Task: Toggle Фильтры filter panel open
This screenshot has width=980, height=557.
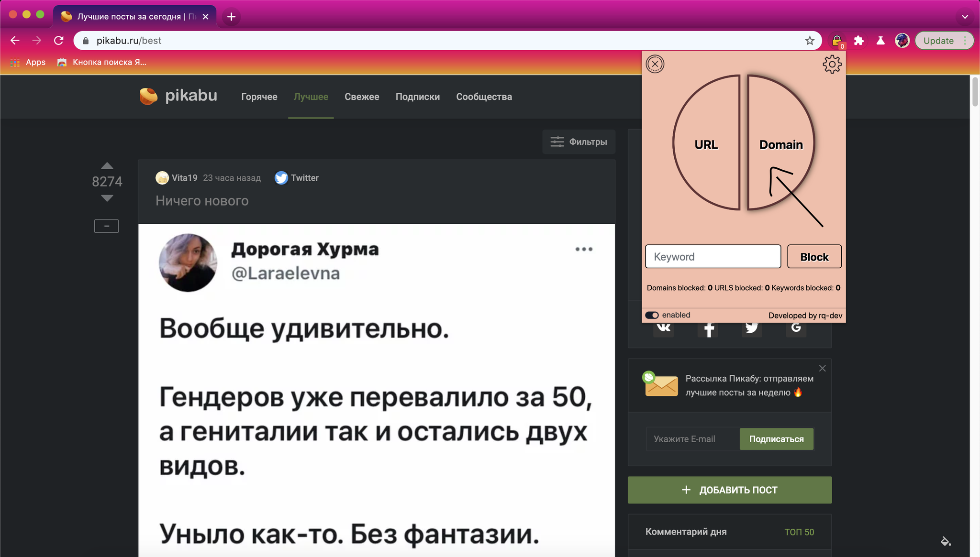Action: click(x=578, y=141)
